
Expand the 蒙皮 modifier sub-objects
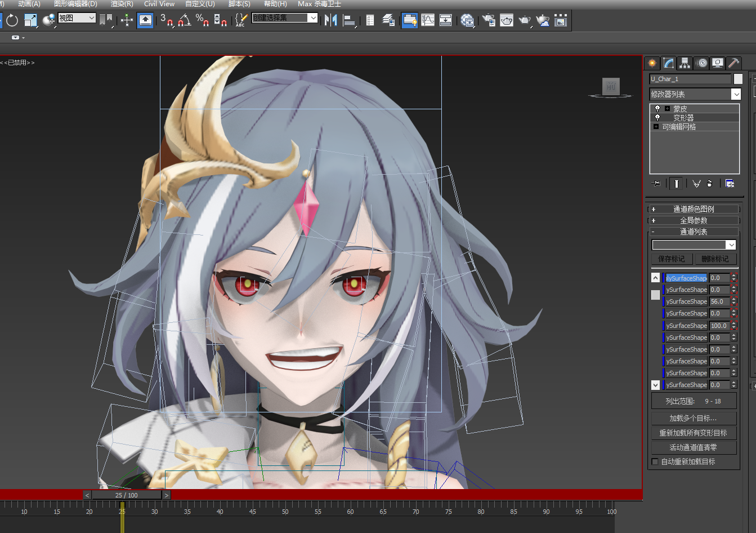667,109
